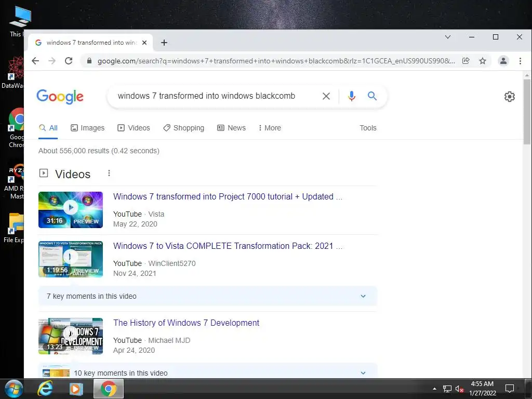Clear the search query with the X

[x=326, y=96]
